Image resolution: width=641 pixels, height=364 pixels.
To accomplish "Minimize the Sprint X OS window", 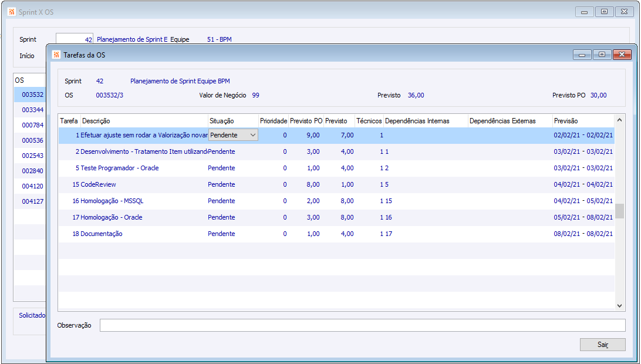I will point(585,12).
